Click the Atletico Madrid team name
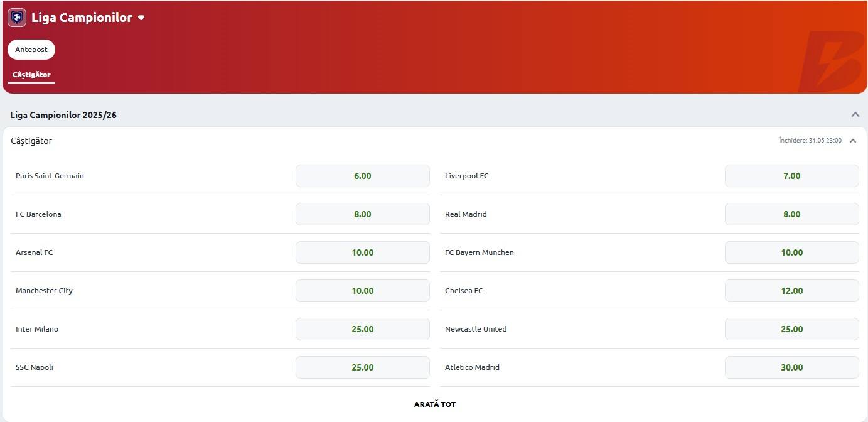868x422 pixels. coord(472,367)
